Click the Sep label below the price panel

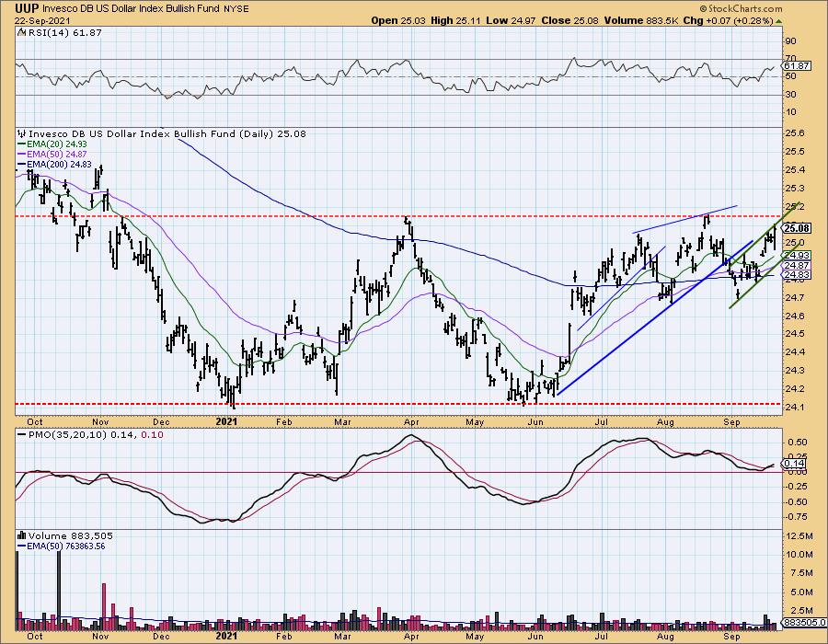[731, 421]
